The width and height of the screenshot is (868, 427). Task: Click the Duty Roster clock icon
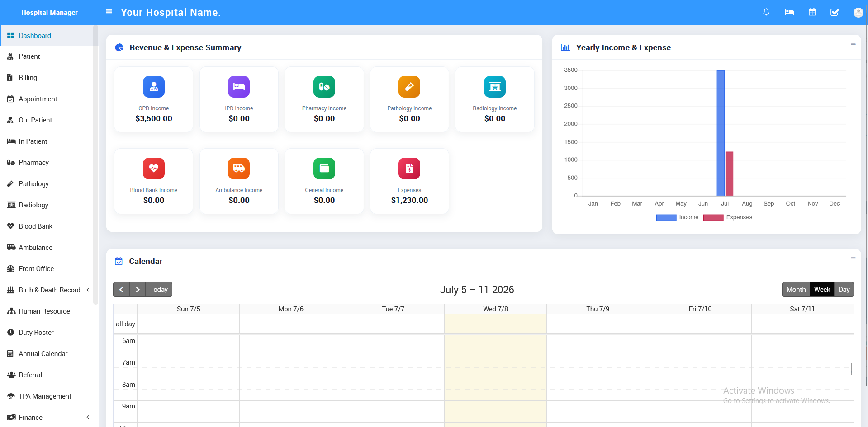pos(11,333)
